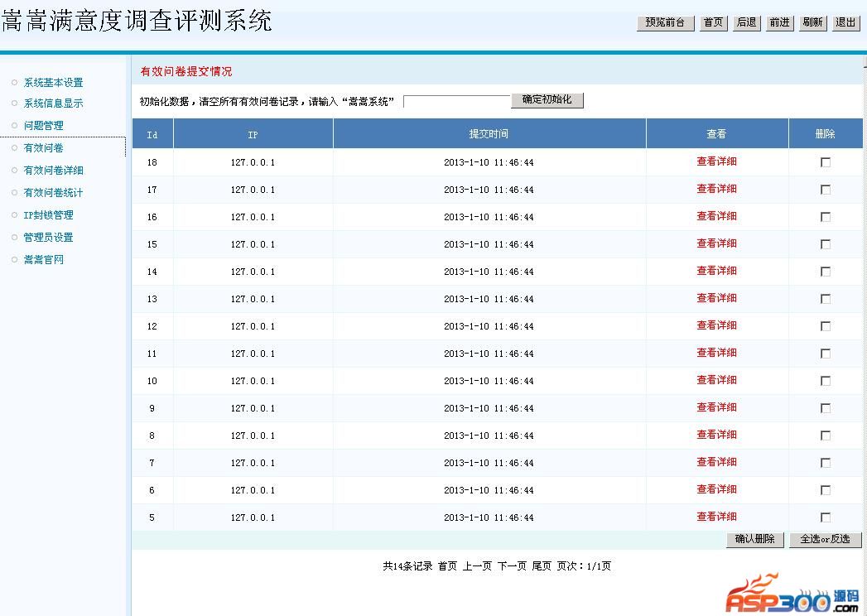Open 查看详细 for record 17
This screenshot has height=616, width=867.
tap(716, 189)
